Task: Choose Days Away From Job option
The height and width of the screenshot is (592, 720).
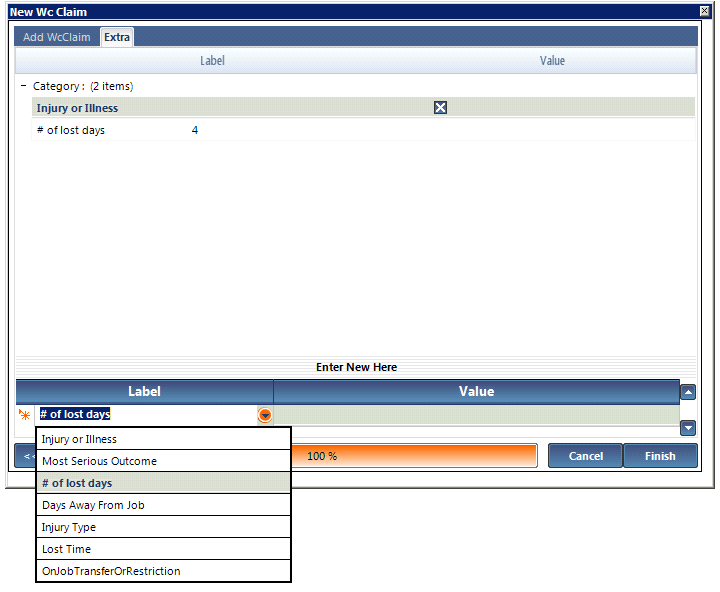Action: (163, 505)
